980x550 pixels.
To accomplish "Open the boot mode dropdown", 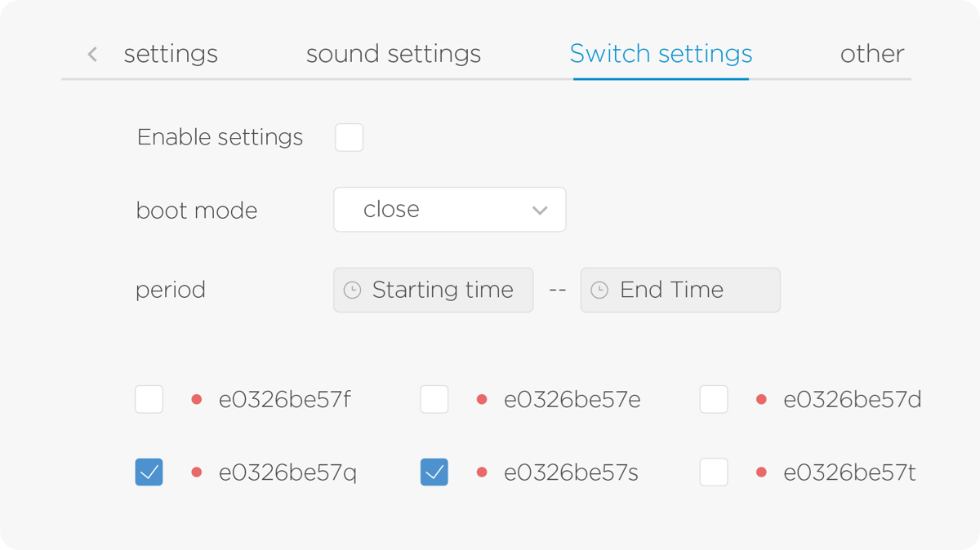I will point(449,210).
